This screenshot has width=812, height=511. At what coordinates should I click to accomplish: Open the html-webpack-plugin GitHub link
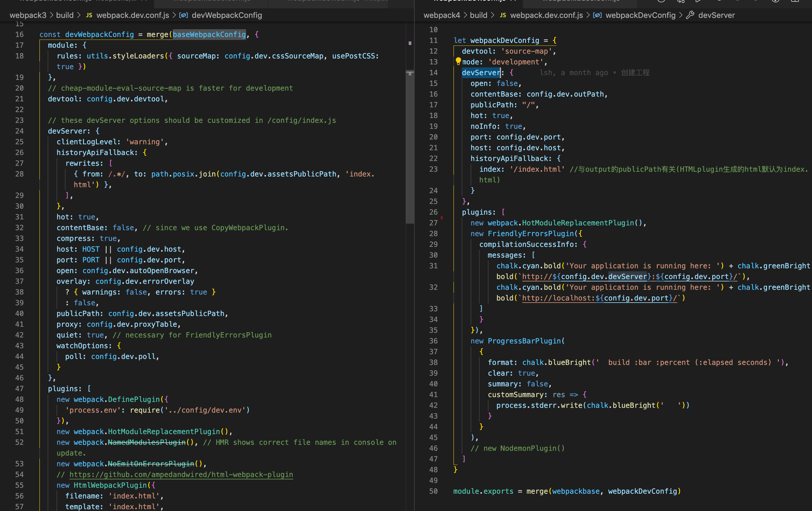181,475
